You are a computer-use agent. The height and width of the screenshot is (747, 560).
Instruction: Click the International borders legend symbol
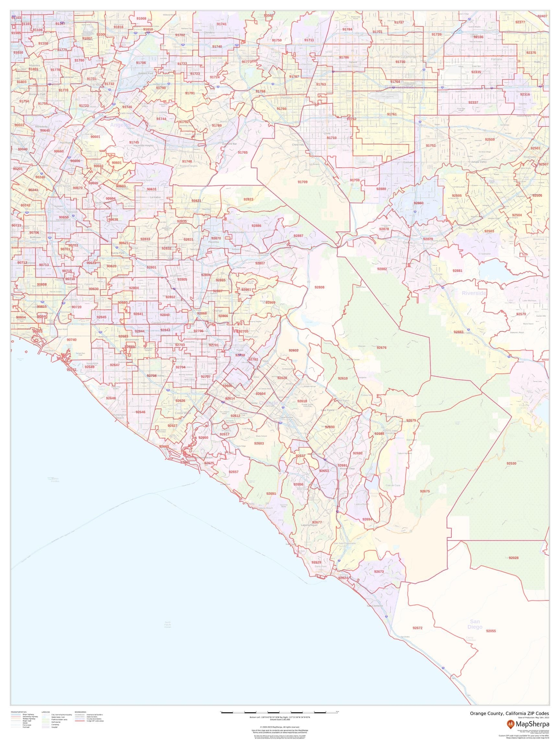[x=79, y=715]
